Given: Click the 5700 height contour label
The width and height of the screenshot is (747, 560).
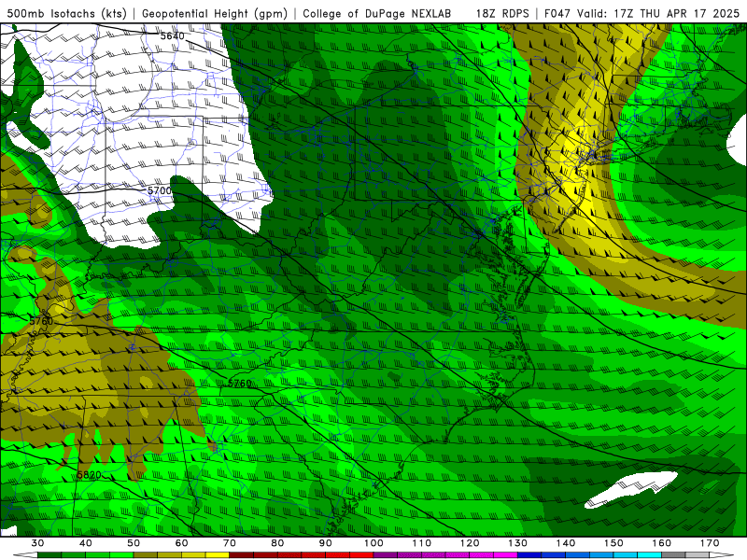Looking at the screenshot, I should coord(159,190).
